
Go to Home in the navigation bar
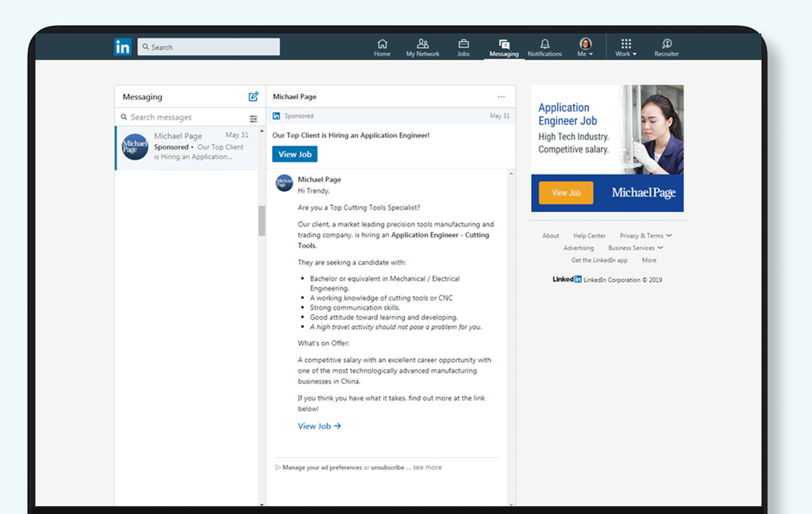(382, 47)
